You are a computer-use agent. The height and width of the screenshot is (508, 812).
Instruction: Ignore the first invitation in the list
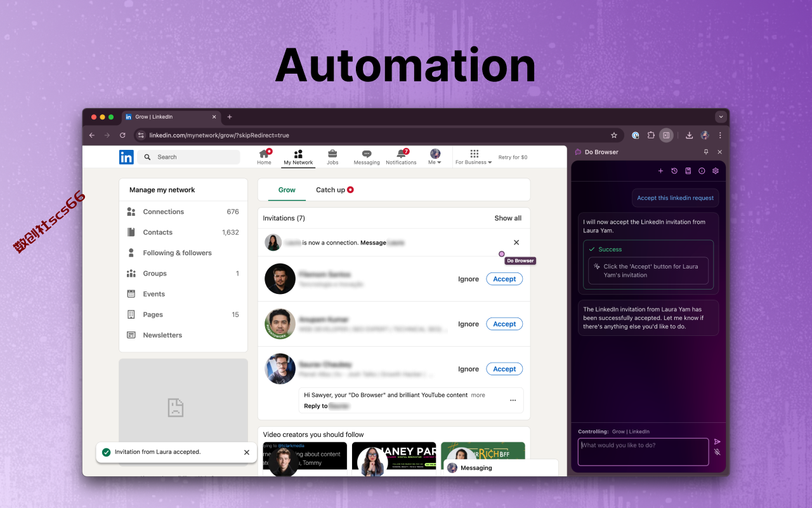(x=468, y=279)
